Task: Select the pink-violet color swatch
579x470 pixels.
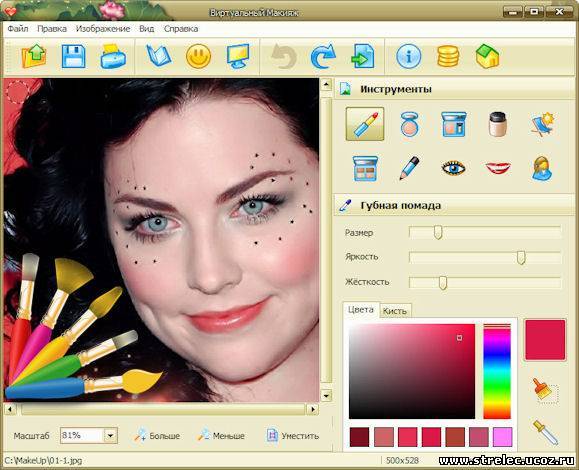Action: coord(503,437)
